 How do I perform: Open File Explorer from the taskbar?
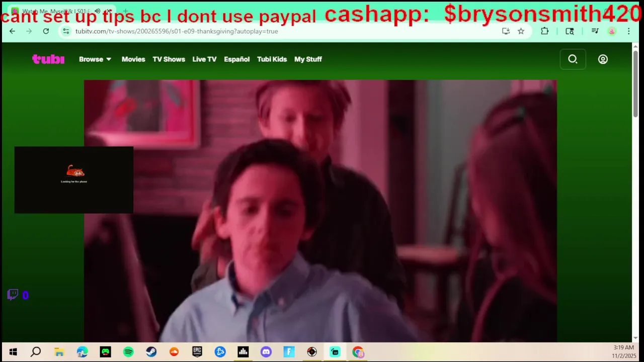(59, 352)
